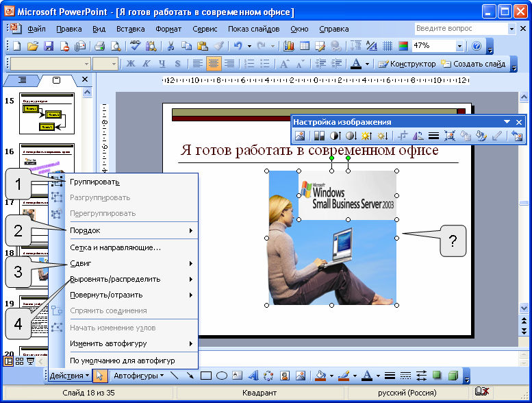This screenshot has height=403, width=532.
Task: Select the Crop tool in picture toolbar
Action: [x=402, y=136]
